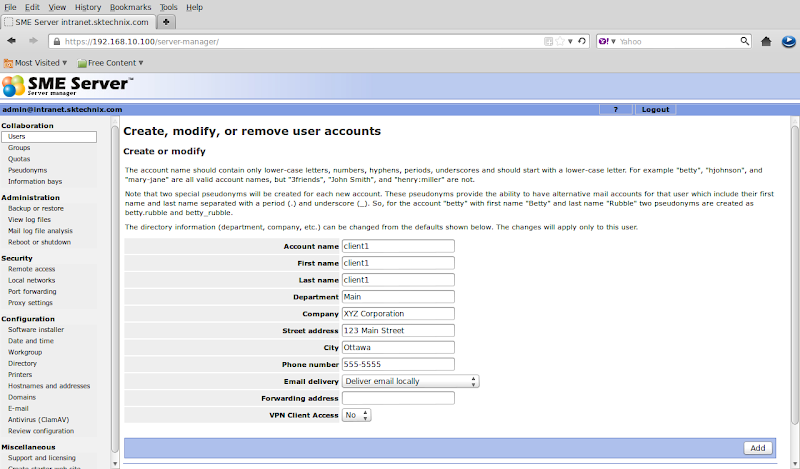The height and width of the screenshot is (469, 800).
Task: Open Remote access link
Action: [32, 269]
